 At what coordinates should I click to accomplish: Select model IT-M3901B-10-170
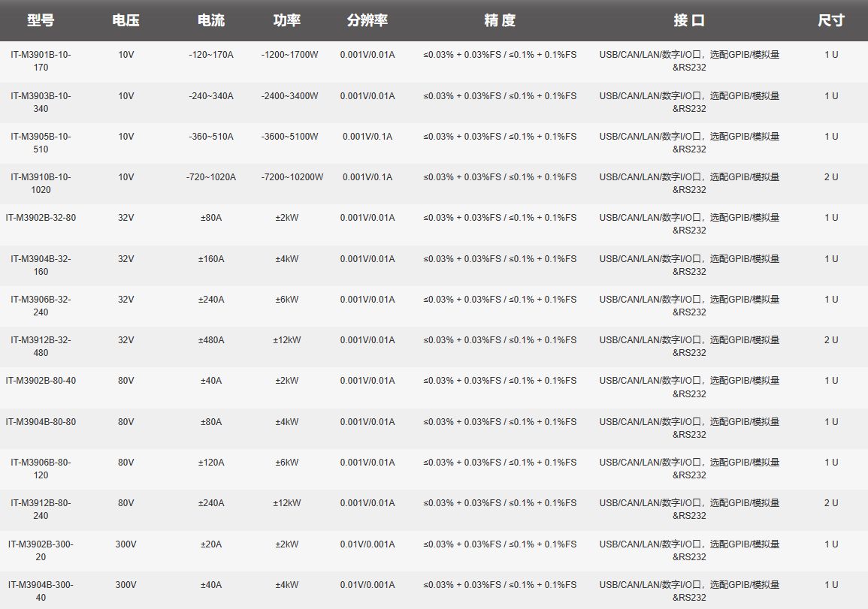point(41,61)
